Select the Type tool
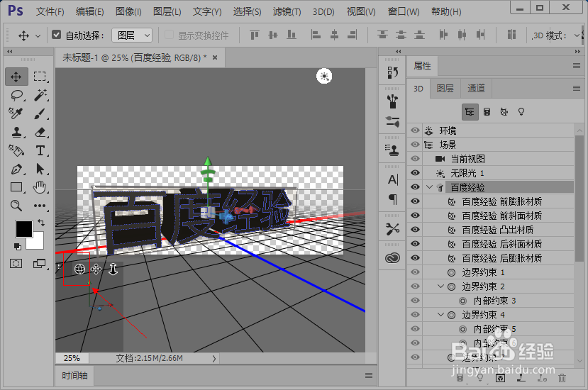588x390 pixels. click(40, 150)
